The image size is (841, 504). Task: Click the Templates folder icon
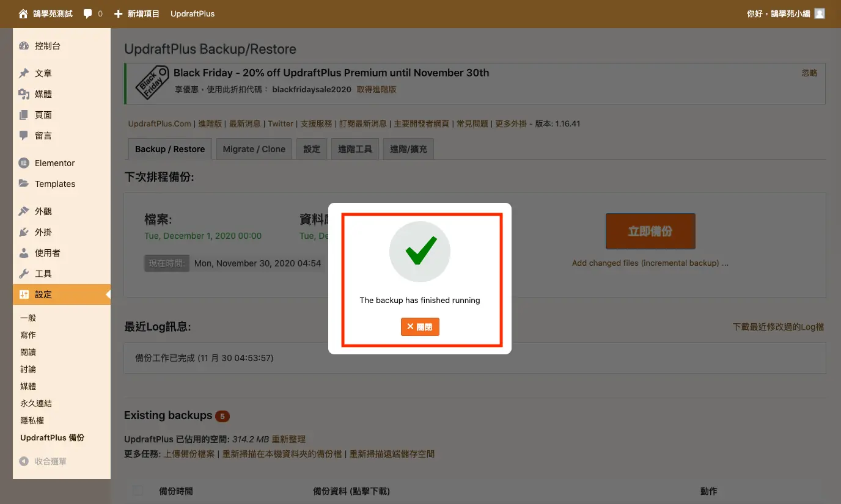[24, 184]
